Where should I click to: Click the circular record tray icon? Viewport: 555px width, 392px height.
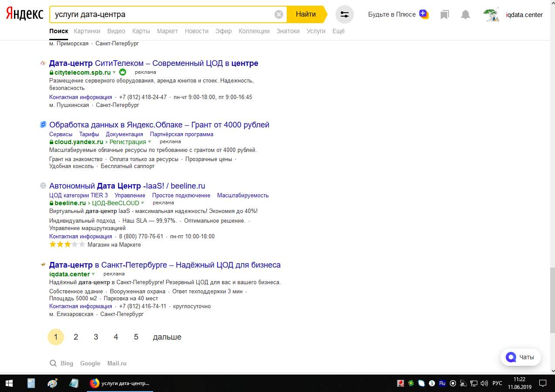pyautogui.click(x=453, y=383)
